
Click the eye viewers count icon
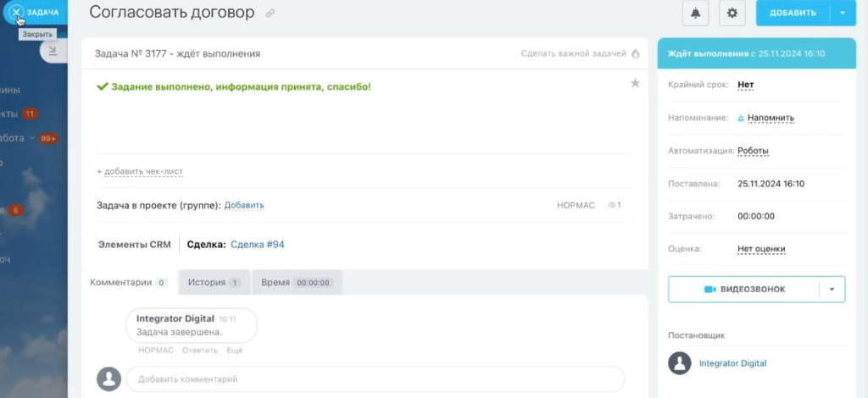[x=612, y=205]
